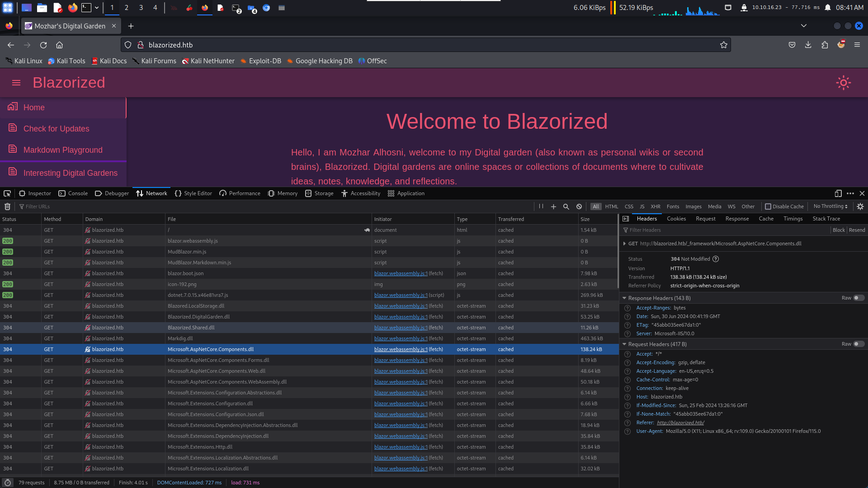The height and width of the screenshot is (488, 868).
Task: Open Firefox downloads panel
Action: tap(808, 45)
